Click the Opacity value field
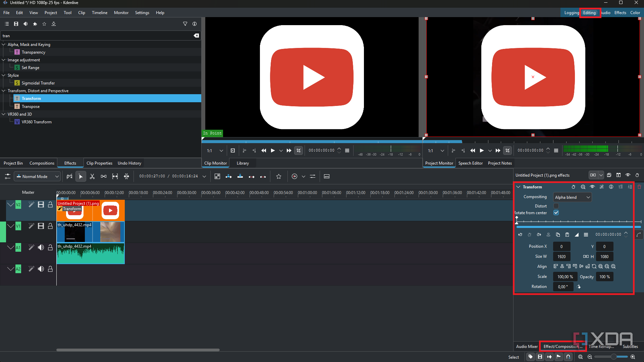The width and height of the screenshot is (644, 362). point(604,277)
